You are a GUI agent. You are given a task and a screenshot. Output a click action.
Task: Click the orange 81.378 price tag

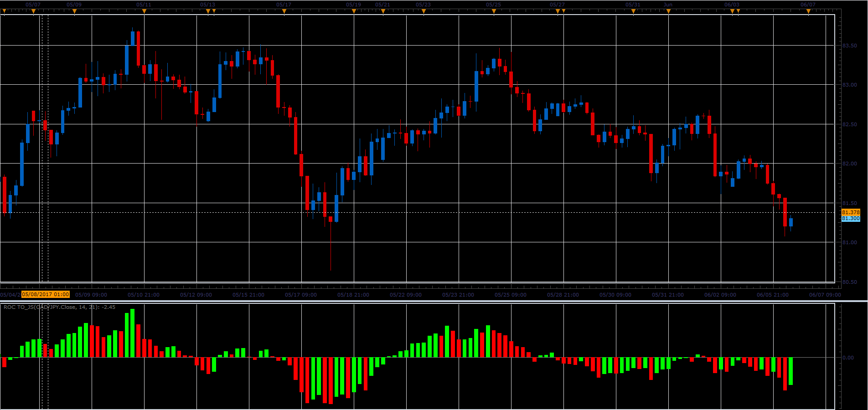851,212
